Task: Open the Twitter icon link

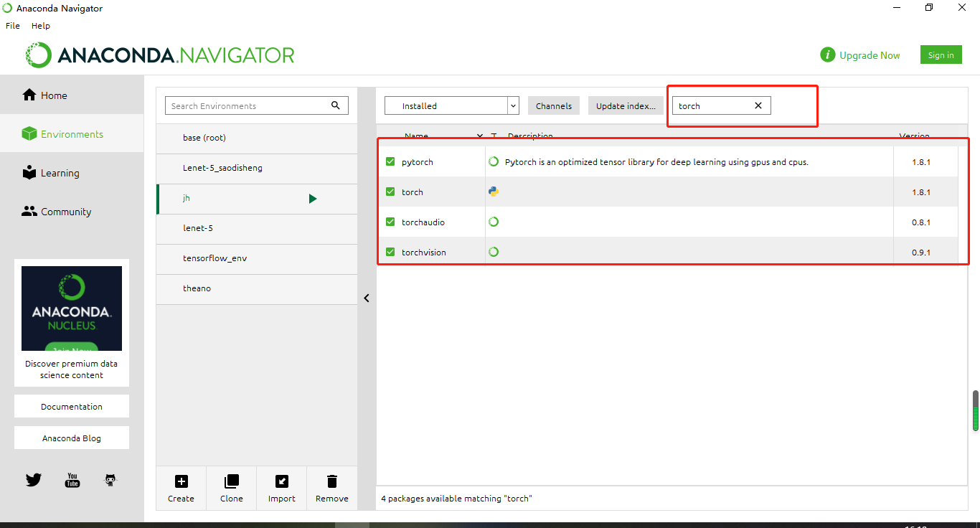Action: (x=34, y=480)
